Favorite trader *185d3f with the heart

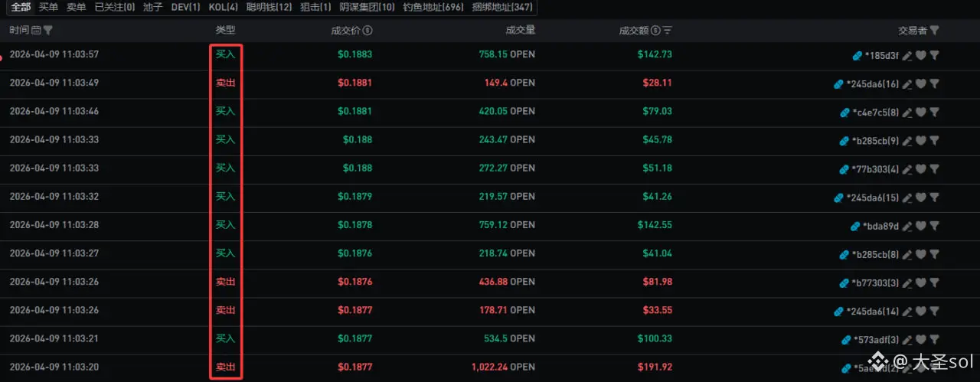click(921, 55)
